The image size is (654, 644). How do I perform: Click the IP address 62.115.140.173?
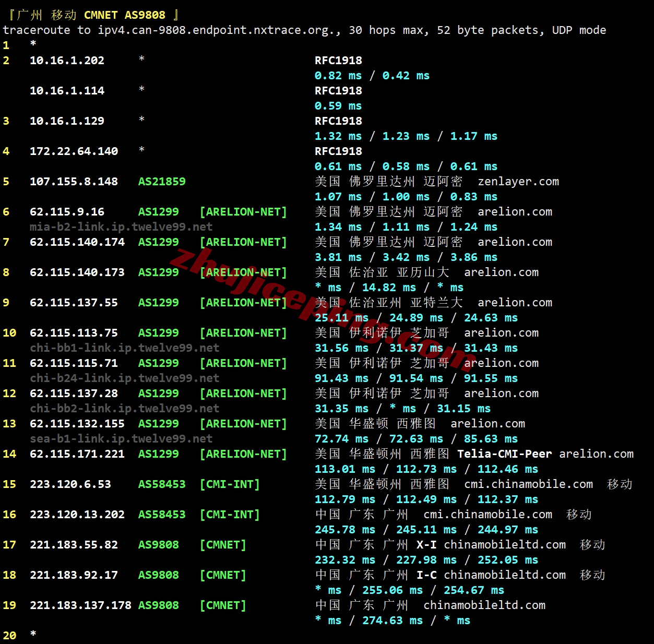coord(77,272)
